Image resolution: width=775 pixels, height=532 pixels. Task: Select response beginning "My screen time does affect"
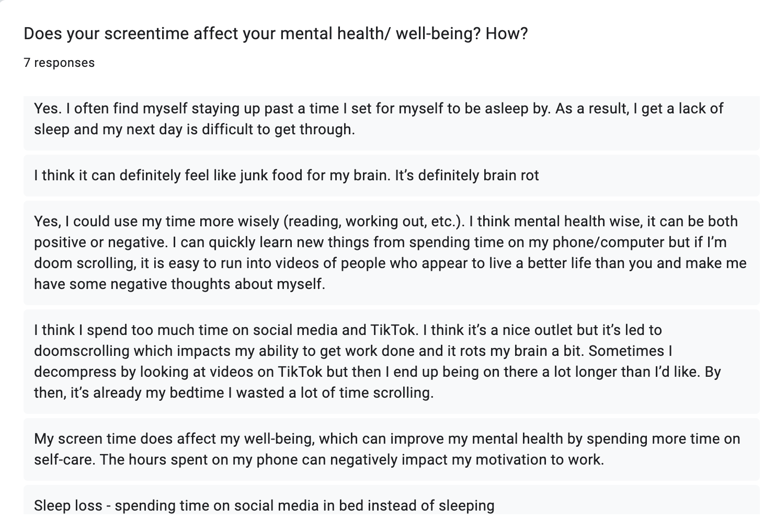[391, 449]
